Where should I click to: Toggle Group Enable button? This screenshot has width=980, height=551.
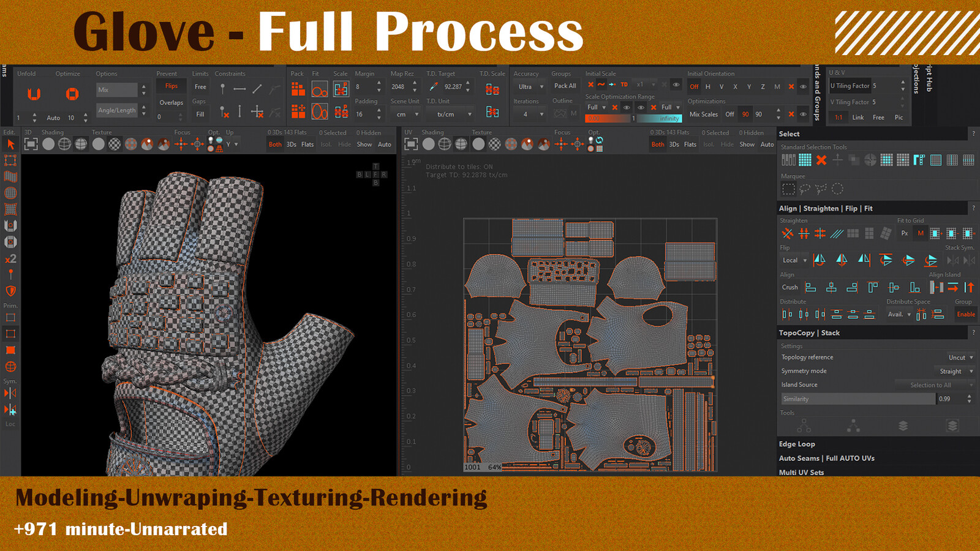[x=966, y=314]
